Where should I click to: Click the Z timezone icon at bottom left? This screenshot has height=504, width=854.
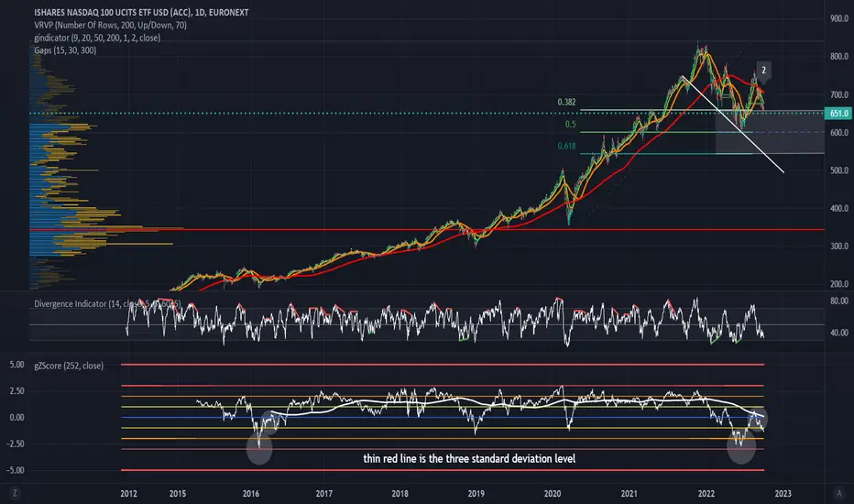15,493
